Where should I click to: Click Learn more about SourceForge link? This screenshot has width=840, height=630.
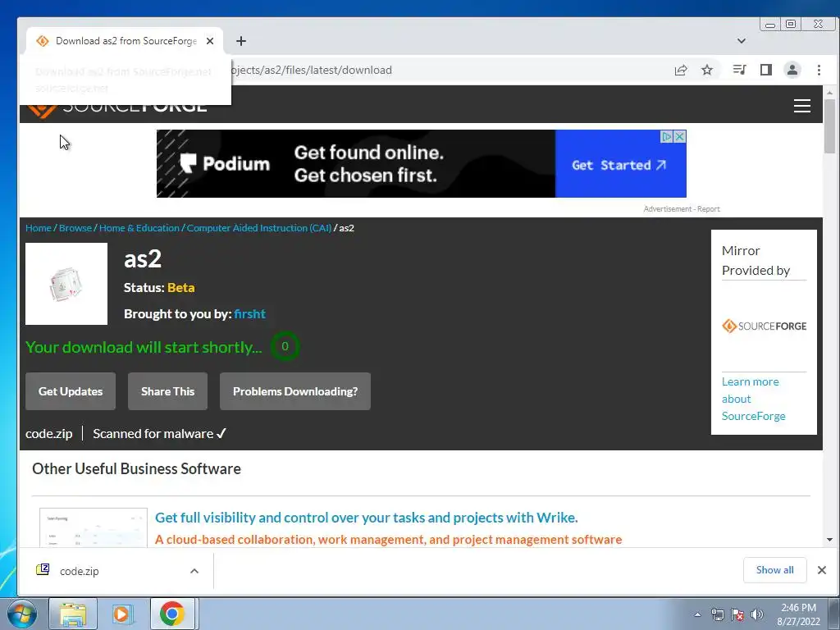click(753, 399)
